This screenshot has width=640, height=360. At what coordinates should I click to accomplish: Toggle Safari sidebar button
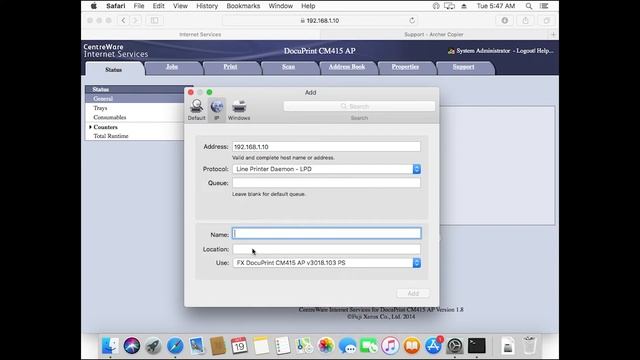154,20
